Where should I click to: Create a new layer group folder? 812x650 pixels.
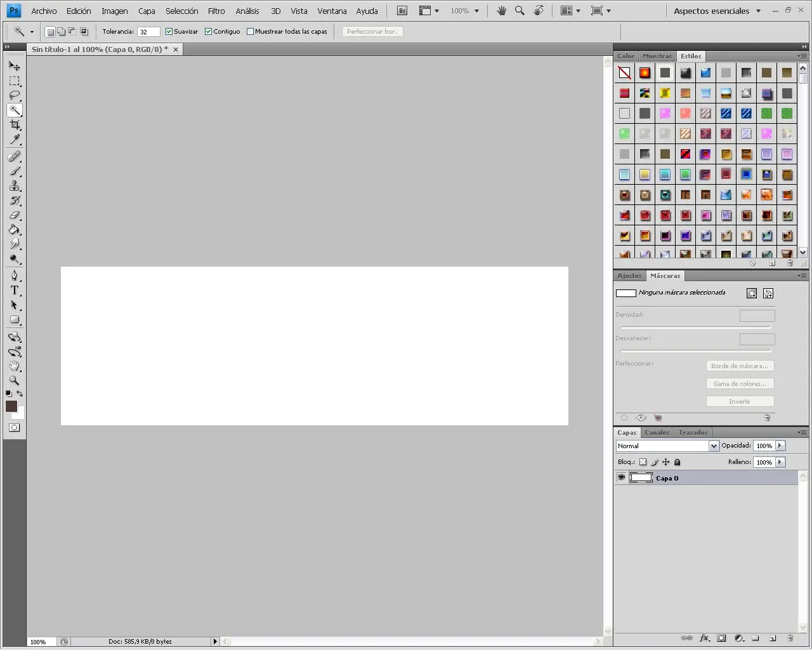coord(756,638)
